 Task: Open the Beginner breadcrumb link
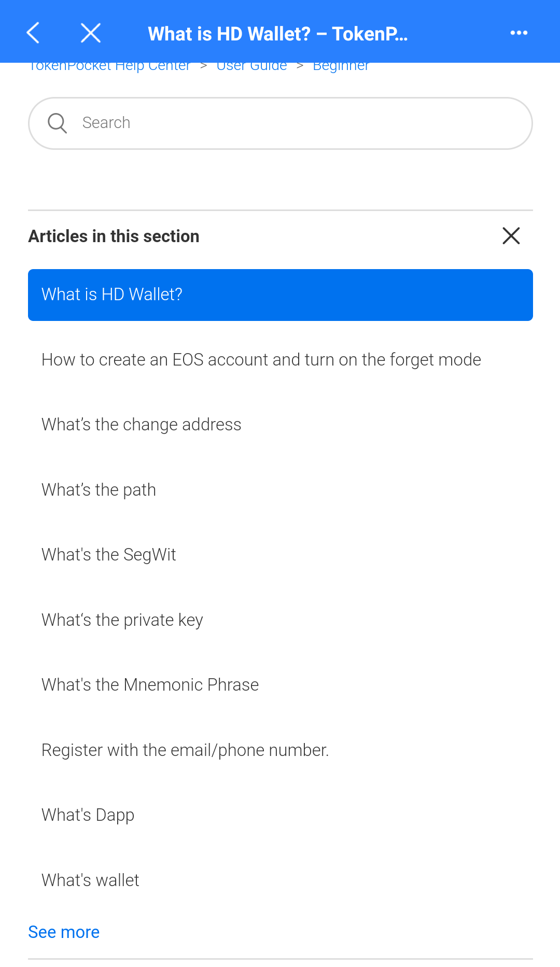[341, 67]
